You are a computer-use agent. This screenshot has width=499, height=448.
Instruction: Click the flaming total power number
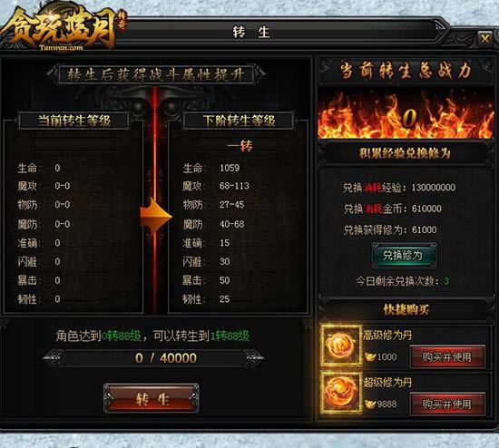tap(409, 118)
